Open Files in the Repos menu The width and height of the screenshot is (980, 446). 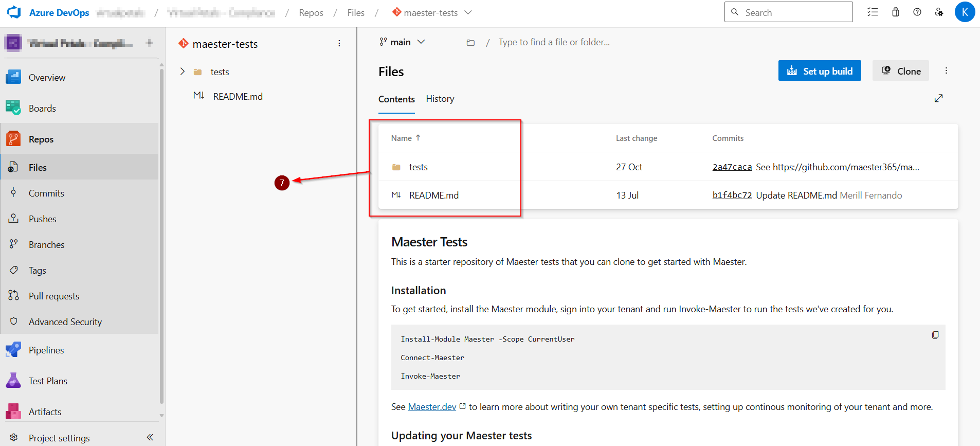80,167
